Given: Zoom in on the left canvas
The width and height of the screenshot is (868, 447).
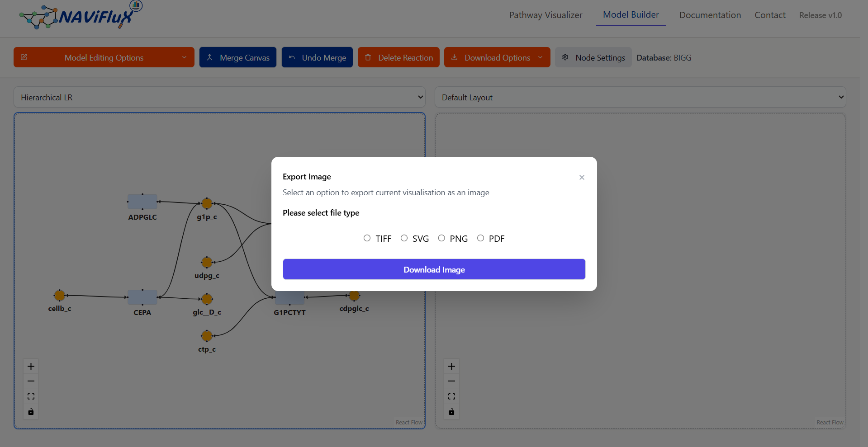Looking at the screenshot, I should point(30,366).
